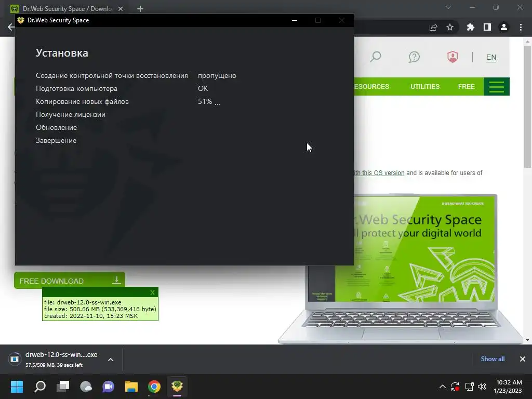This screenshot has width=532, height=399.
Task: Click the 'Обновление' step text
Action: 56,128
